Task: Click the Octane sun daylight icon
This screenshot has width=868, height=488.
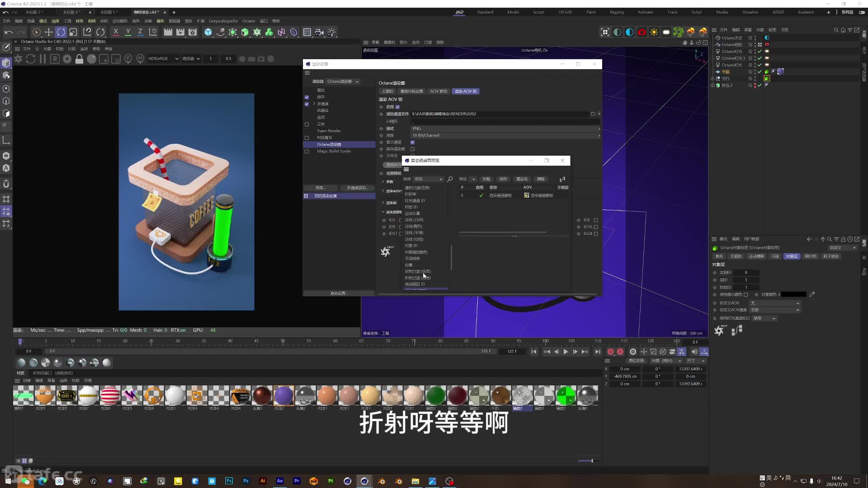Action: point(654,32)
